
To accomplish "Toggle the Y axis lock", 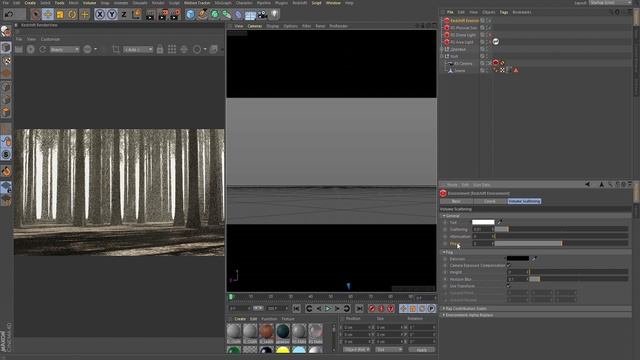I will pyautogui.click(x=112, y=15).
